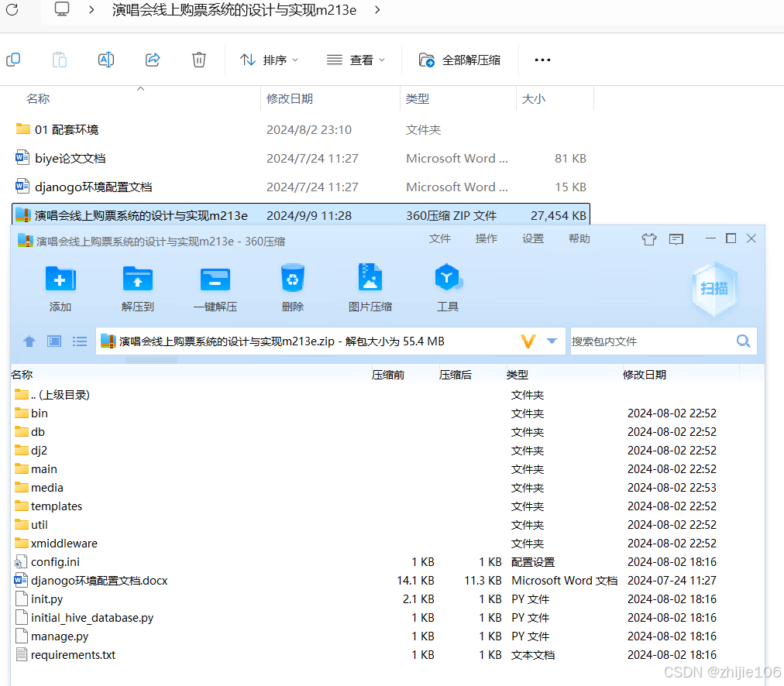Open the 帮助 menu in 360压缩
This screenshot has width=784, height=686.
(x=579, y=238)
